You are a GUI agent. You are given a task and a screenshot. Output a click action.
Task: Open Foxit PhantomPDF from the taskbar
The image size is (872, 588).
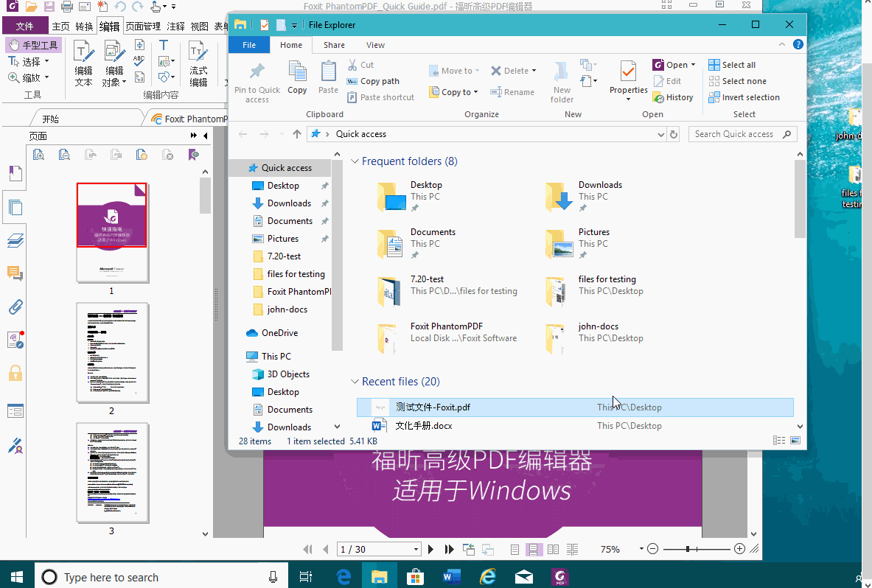[559, 577]
